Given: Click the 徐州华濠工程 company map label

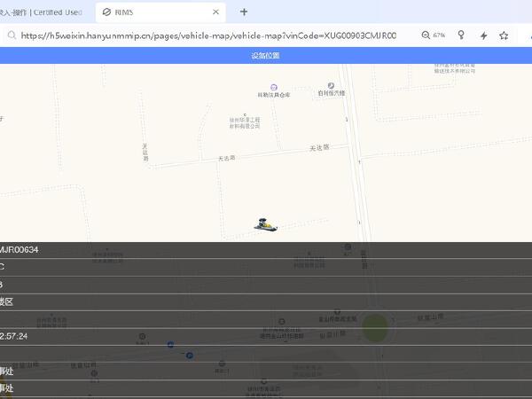Looking at the screenshot, I should pyautogui.click(x=245, y=123).
